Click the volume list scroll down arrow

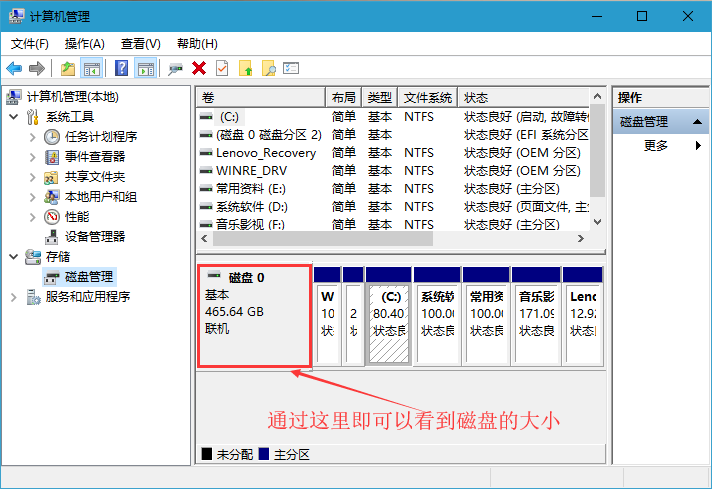pos(598,222)
